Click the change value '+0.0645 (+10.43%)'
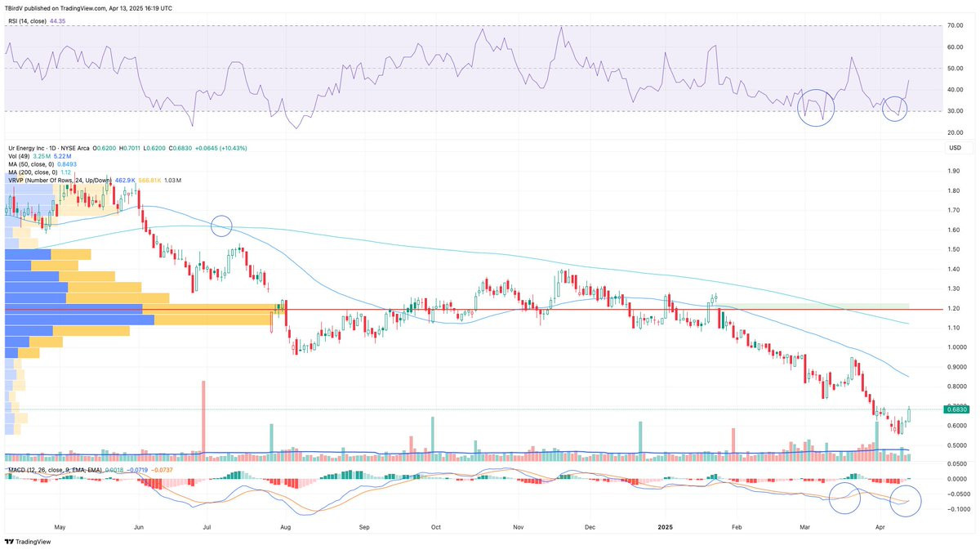 coord(220,148)
